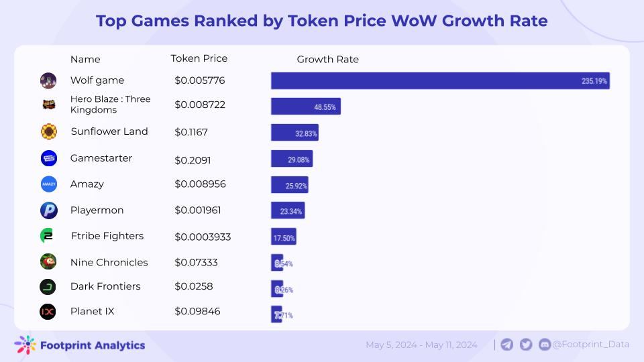Image resolution: width=644 pixels, height=362 pixels.
Task: Click the Wolf game 235.19% bar
Action: point(440,81)
